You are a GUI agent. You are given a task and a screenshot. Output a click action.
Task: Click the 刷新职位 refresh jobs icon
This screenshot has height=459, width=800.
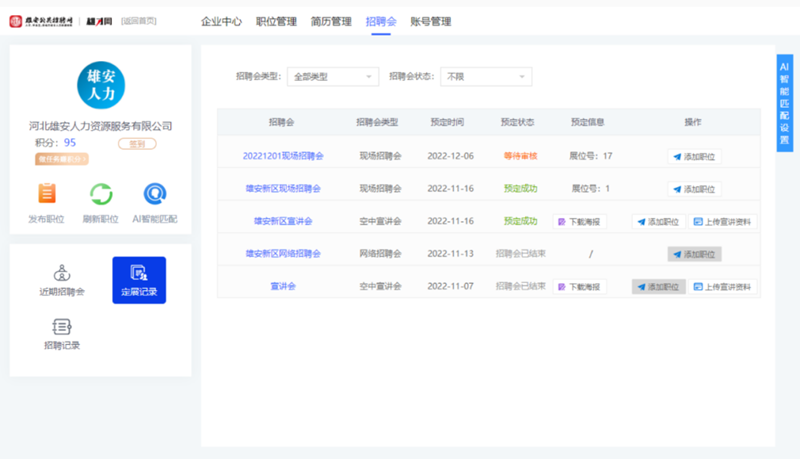pyautogui.click(x=101, y=194)
